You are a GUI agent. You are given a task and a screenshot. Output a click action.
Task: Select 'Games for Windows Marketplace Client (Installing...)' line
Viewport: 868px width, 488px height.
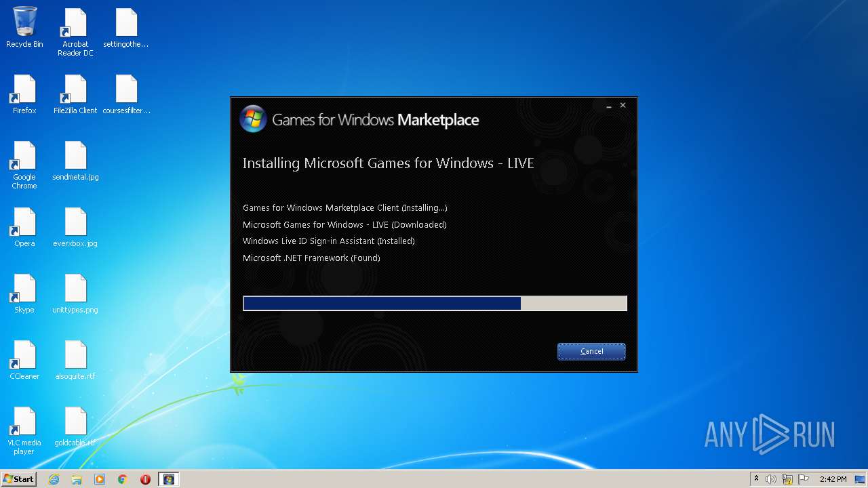click(344, 207)
